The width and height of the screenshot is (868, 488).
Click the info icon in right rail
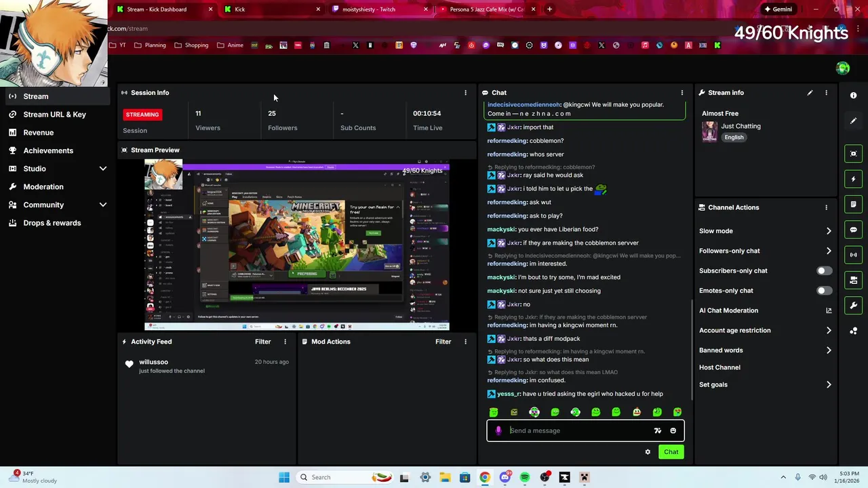(854, 96)
